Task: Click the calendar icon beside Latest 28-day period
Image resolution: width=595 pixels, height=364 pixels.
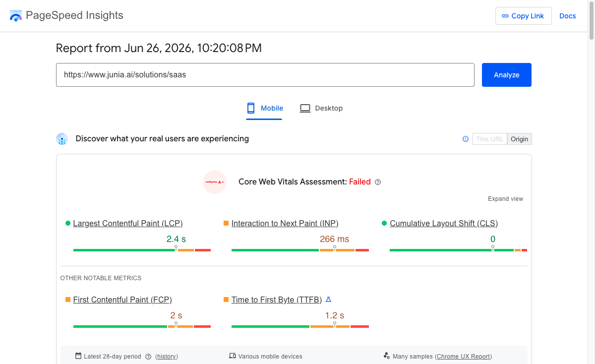Action: click(78, 356)
